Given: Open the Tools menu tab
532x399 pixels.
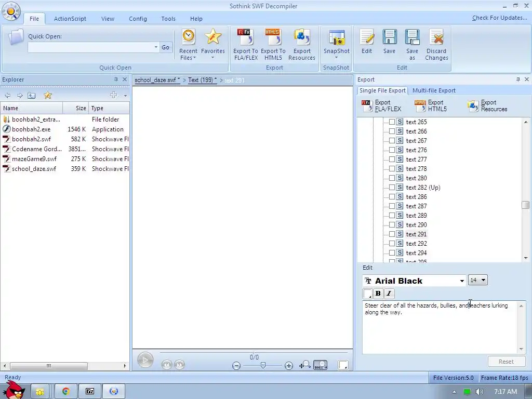Looking at the screenshot, I should click(x=168, y=19).
